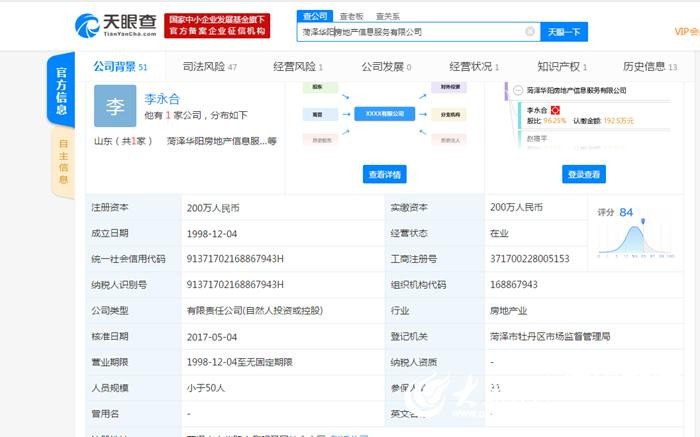Click the 登录查看 button
Screen dimensions: 700x437
click(x=583, y=175)
